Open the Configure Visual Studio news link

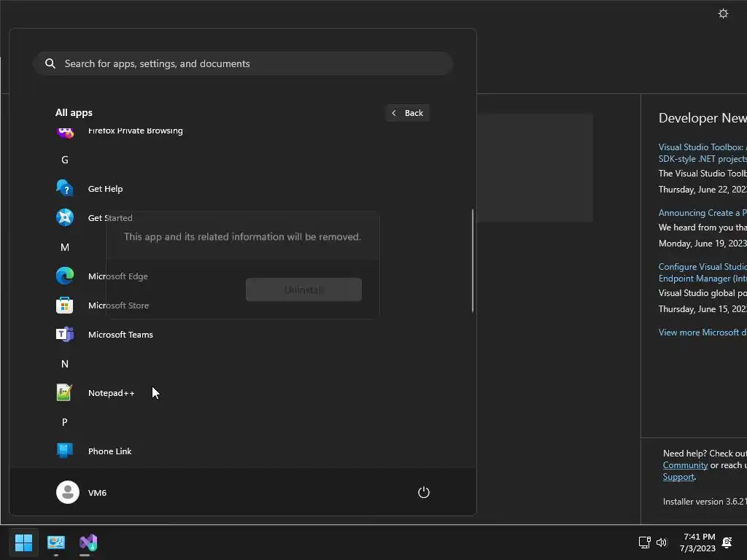click(x=703, y=273)
